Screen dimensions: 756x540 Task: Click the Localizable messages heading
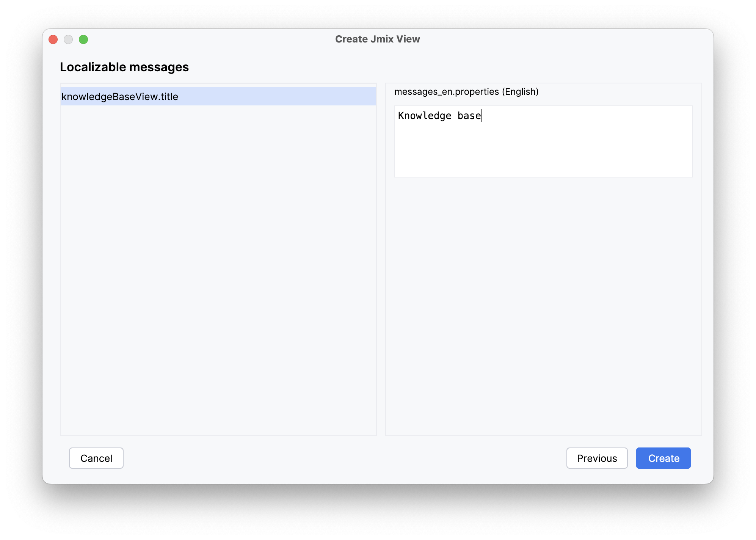tap(124, 67)
